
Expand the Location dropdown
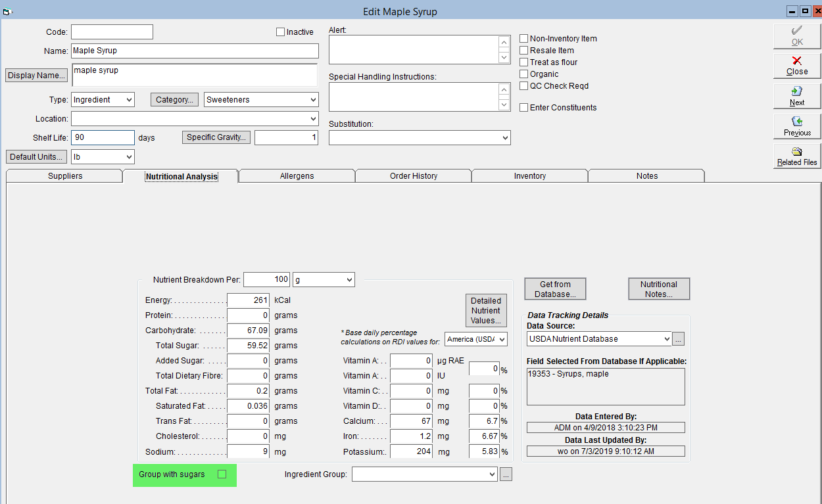(x=195, y=119)
